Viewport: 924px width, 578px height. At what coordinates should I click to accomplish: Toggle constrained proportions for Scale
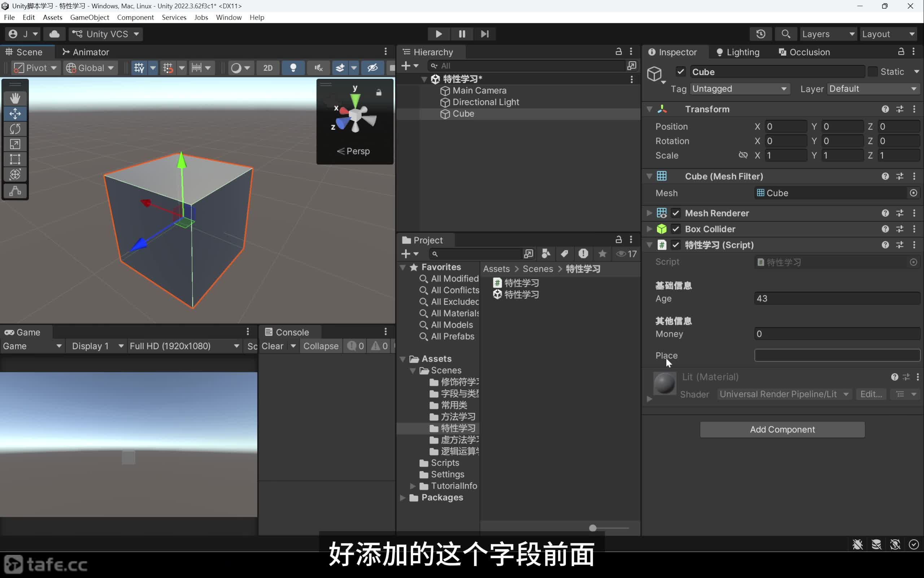(x=743, y=155)
